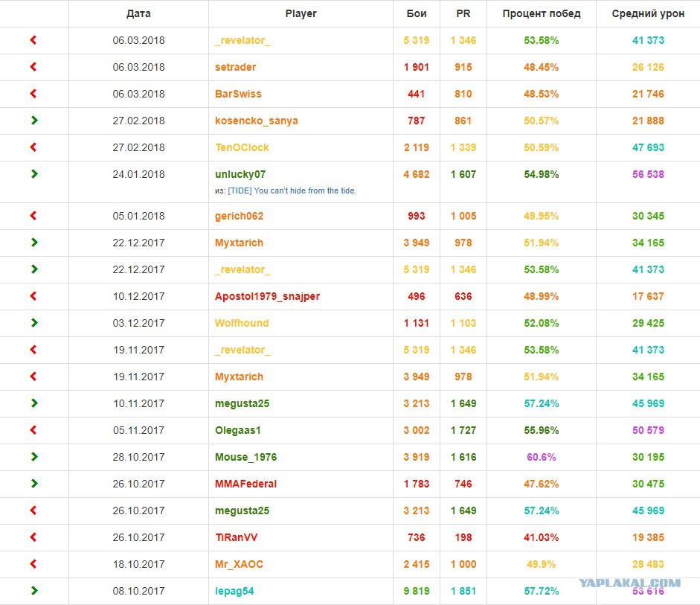
Task: Sort by the Player column header
Action: [x=301, y=14]
